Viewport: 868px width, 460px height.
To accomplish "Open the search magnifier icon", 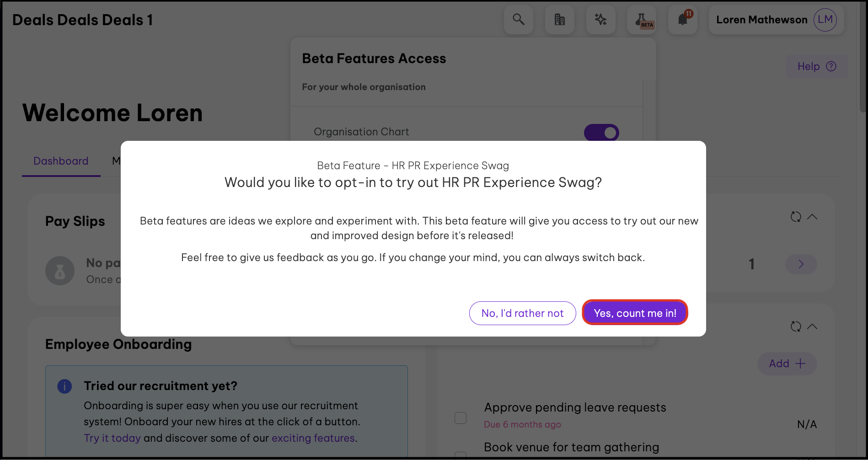I will [518, 20].
